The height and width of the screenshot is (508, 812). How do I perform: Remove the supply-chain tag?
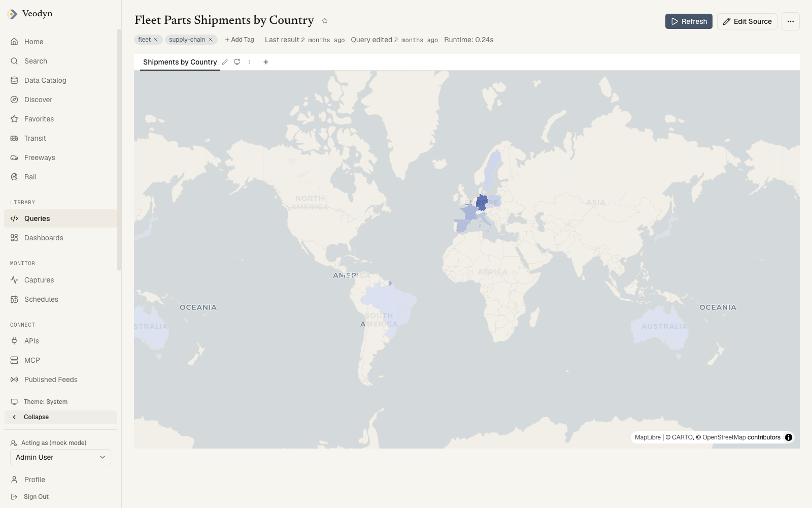click(x=211, y=40)
